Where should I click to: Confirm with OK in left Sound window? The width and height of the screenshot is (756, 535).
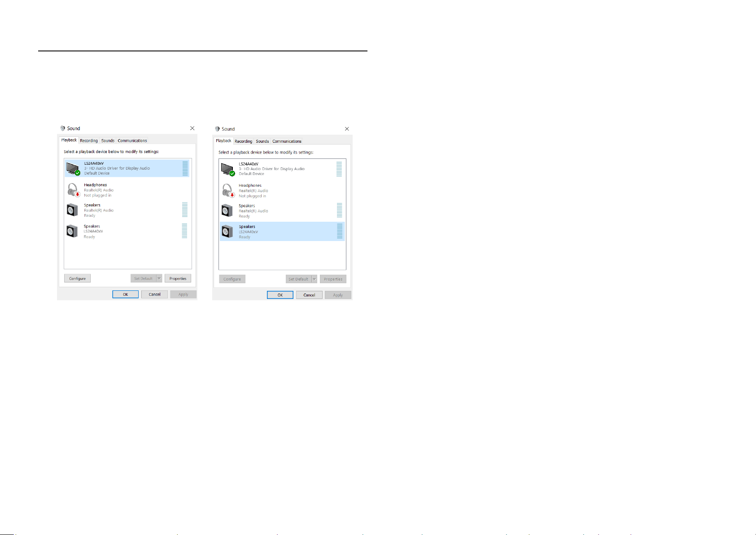pos(126,294)
